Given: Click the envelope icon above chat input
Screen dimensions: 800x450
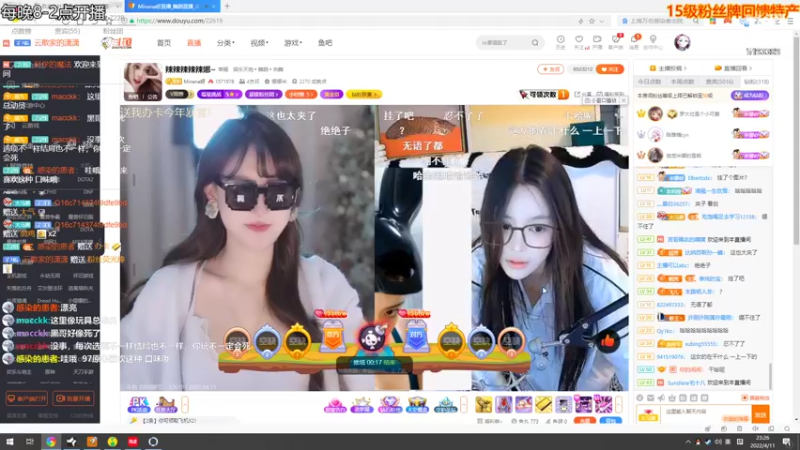Looking at the screenshot, I should [x=651, y=397].
